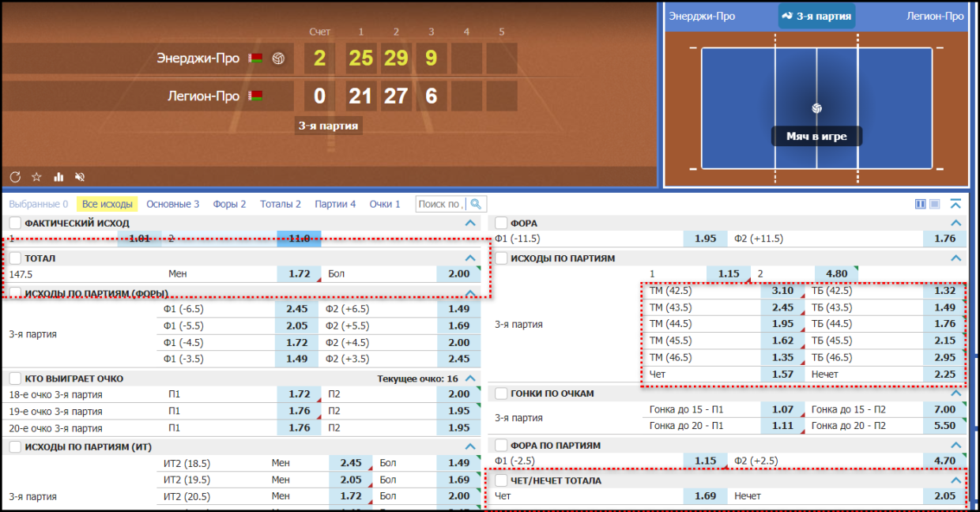
Task: Collapse the ФОРА market section
Action: point(955,224)
